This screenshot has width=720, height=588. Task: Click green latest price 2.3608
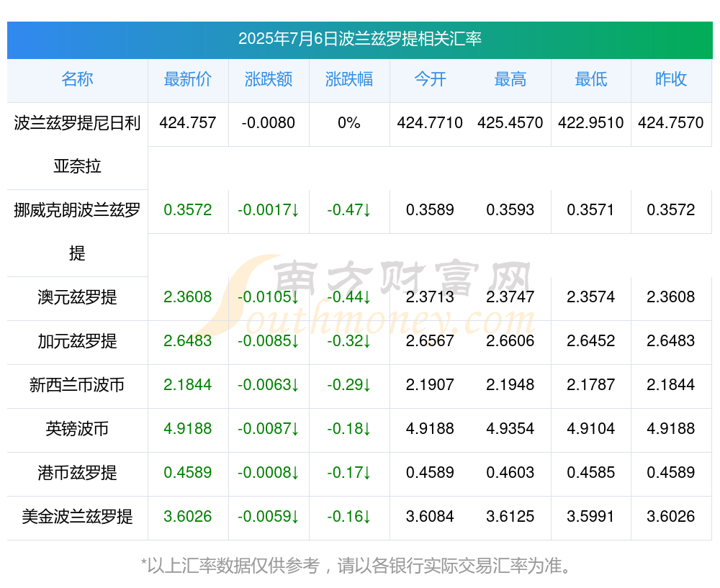[187, 297]
